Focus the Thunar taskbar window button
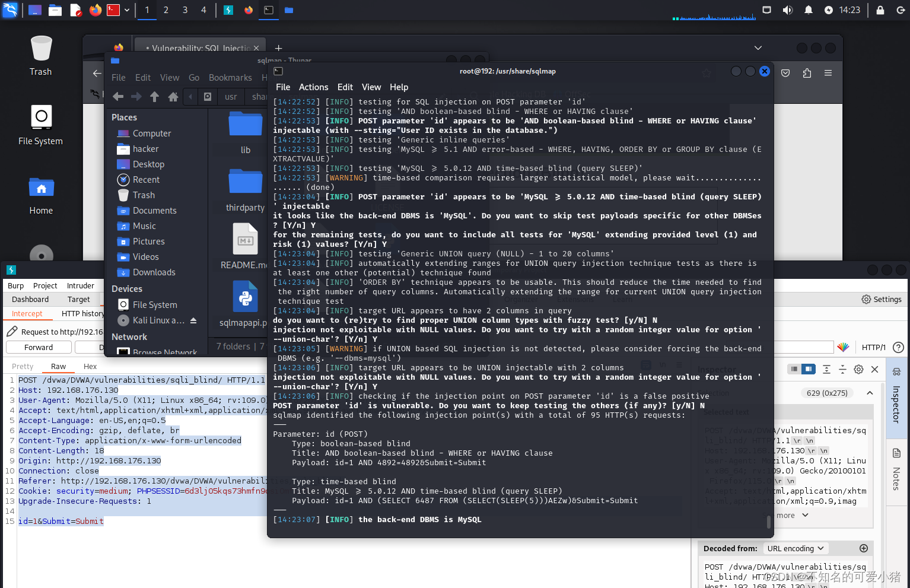The width and height of the screenshot is (910, 588). [289, 10]
